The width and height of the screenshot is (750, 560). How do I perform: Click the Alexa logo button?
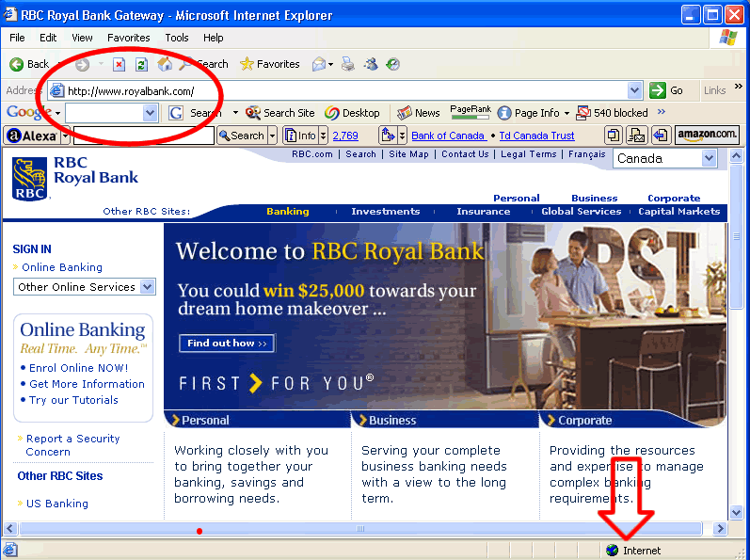(33, 136)
